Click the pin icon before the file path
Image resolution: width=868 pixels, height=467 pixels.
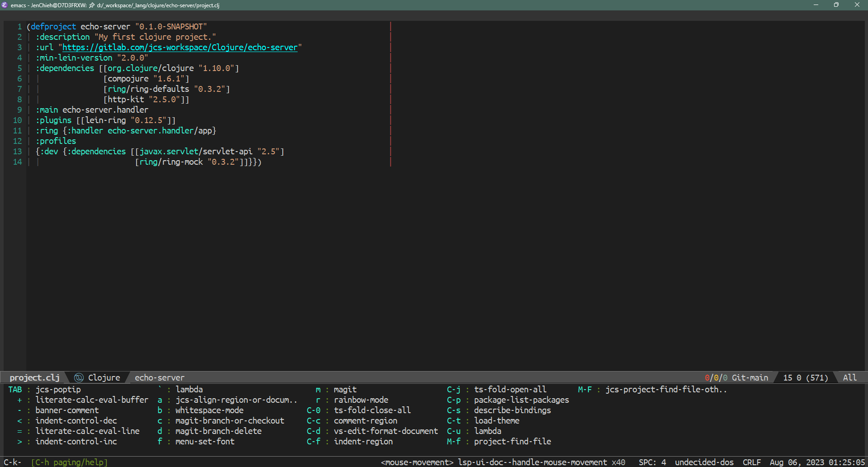(92, 5)
